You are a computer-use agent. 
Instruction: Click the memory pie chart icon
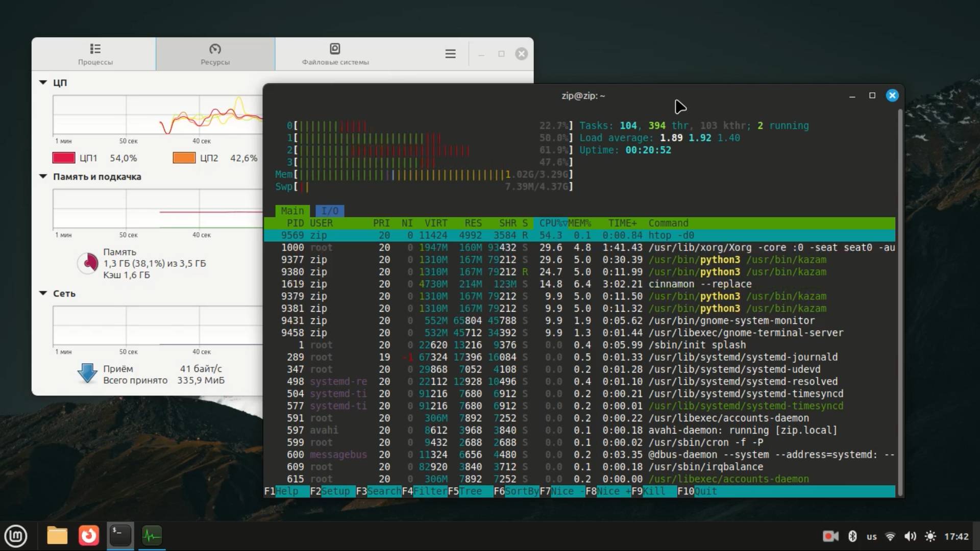(x=88, y=263)
